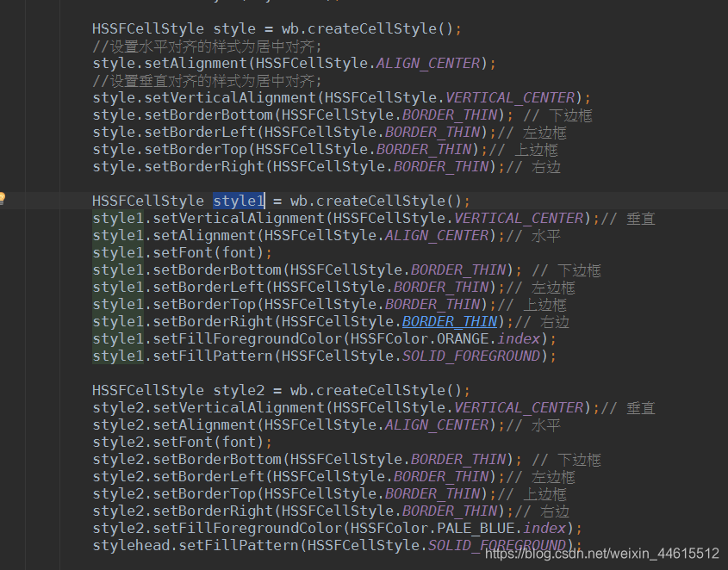Click the 'style1.setBorderBottom' line

pyautogui.click(x=346, y=270)
